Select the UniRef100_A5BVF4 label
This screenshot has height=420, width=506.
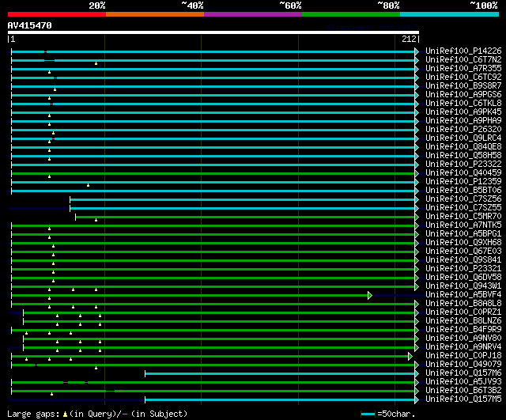click(x=463, y=295)
